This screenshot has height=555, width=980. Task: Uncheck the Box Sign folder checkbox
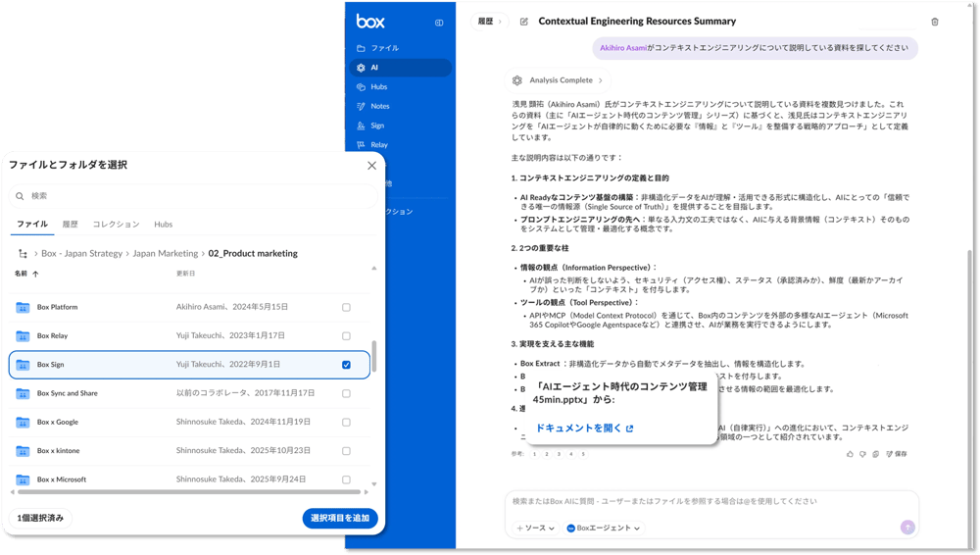(346, 365)
